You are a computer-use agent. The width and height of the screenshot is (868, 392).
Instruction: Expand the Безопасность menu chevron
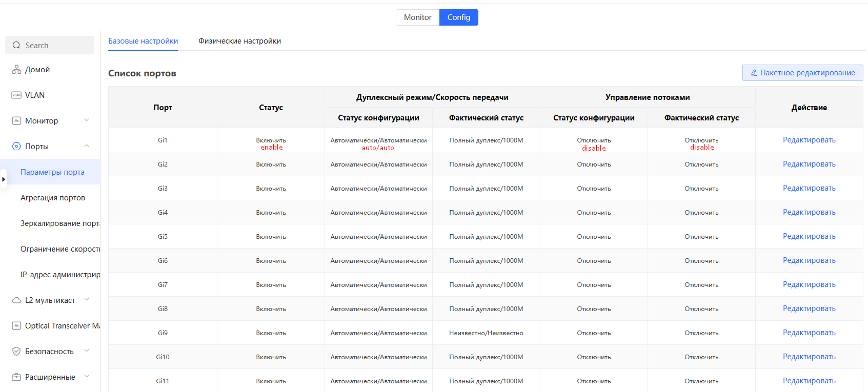(x=87, y=351)
